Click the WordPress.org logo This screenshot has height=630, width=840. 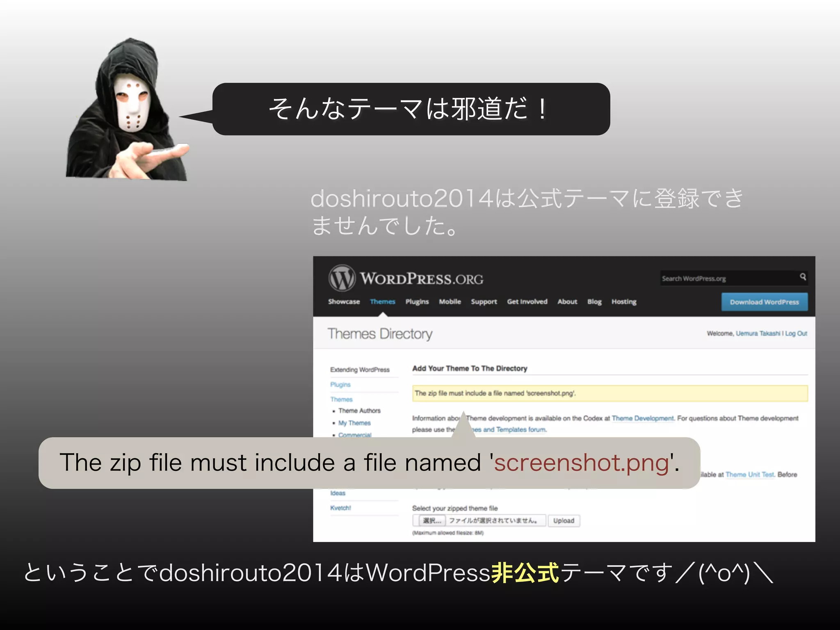click(406, 278)
